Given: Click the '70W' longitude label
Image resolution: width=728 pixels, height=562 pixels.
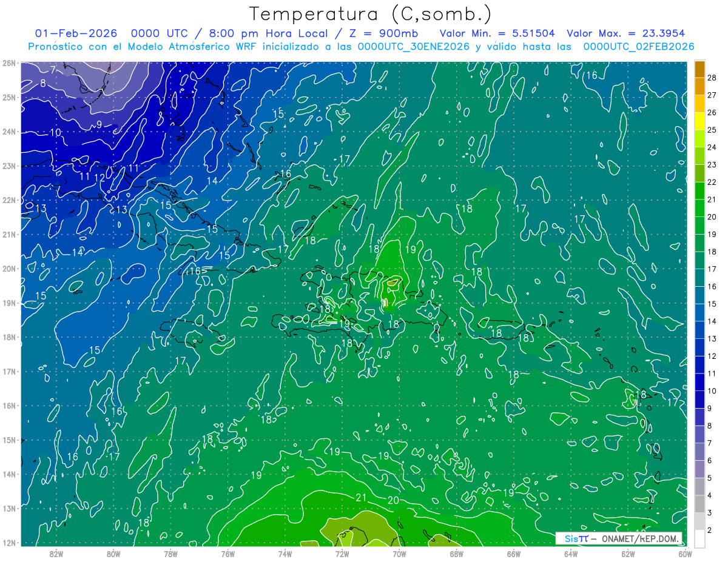Looking at the screenshot, I should [399, 554].
